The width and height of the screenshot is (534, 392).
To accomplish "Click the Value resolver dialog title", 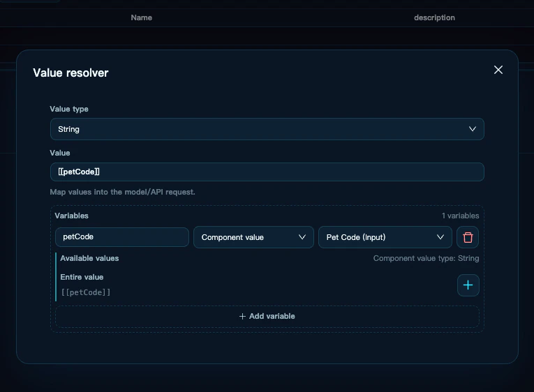I will [x=71, y=73].
